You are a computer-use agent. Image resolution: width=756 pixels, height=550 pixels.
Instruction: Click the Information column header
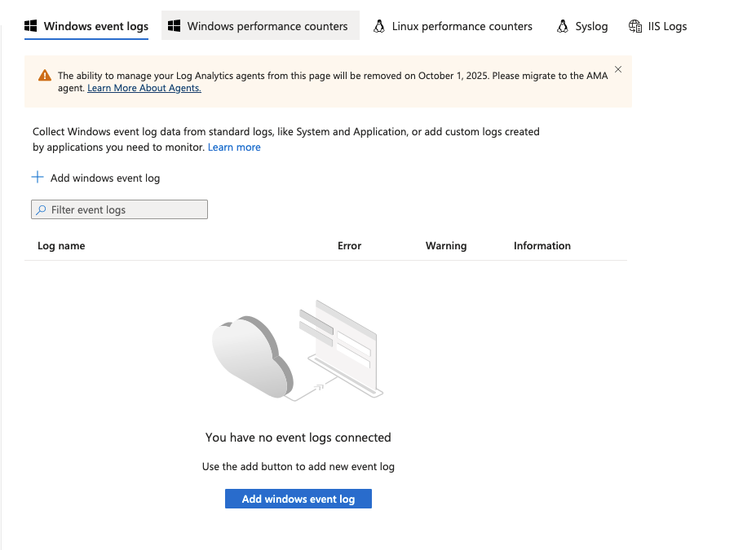pyautogui.click(x=542, y=246)
